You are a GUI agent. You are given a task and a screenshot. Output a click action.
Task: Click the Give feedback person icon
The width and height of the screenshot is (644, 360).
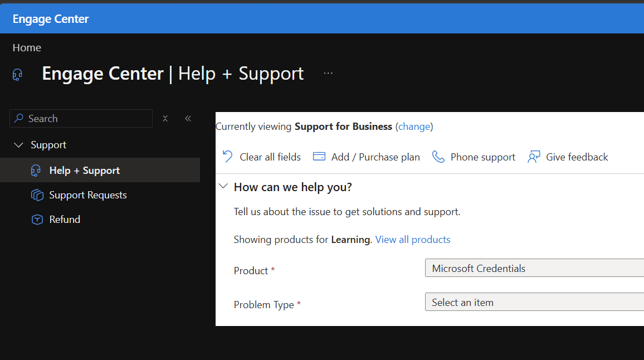534,157
